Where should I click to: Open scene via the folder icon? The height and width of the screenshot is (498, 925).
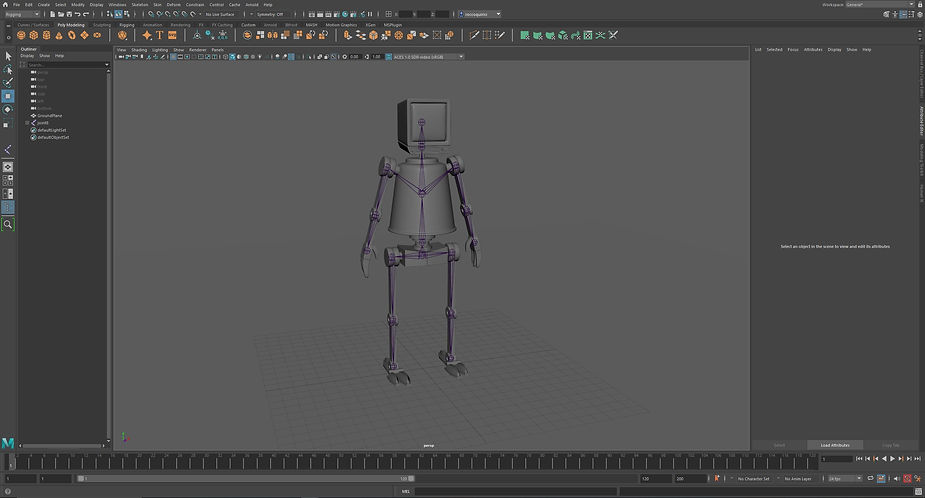(x=61, y=14)
